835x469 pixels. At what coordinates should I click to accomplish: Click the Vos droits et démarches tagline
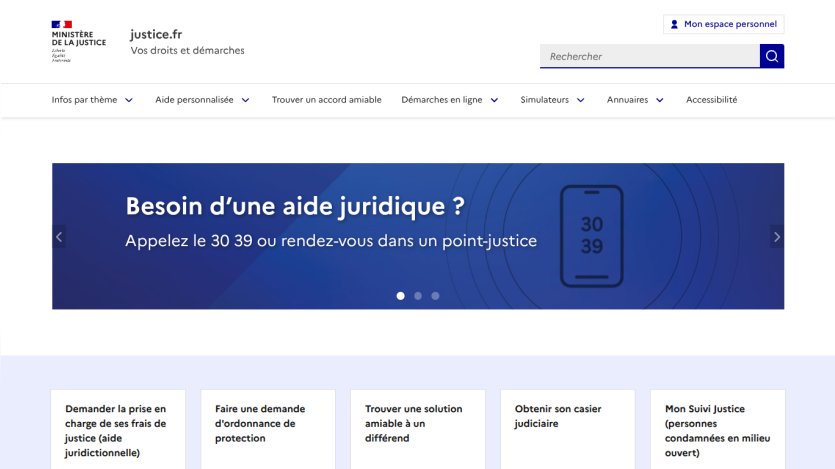point(187,51)
